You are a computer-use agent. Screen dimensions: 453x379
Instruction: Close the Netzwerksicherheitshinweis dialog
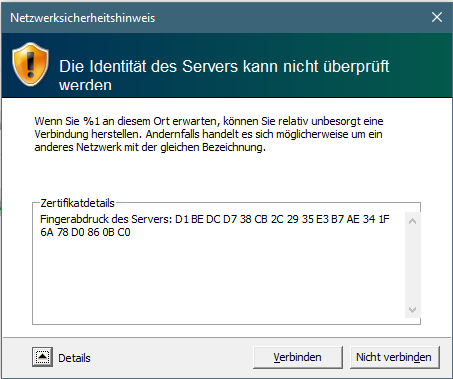[x=437, y=17]
